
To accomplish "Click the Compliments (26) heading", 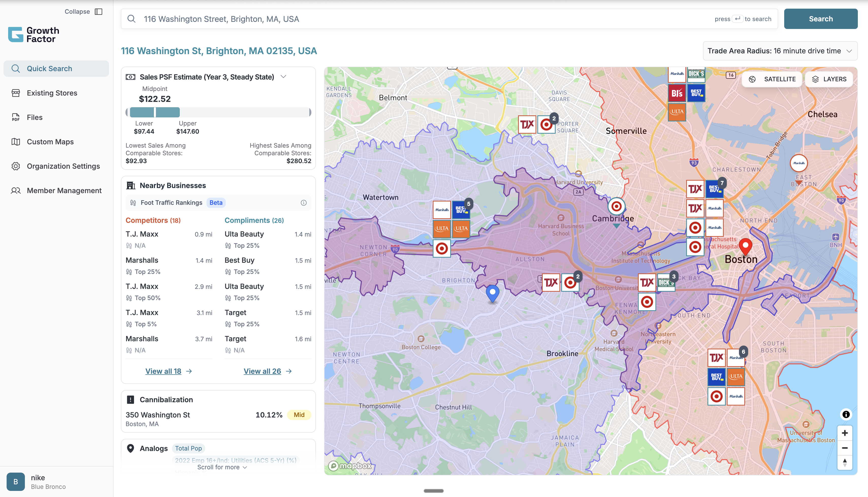I will 254,220.
